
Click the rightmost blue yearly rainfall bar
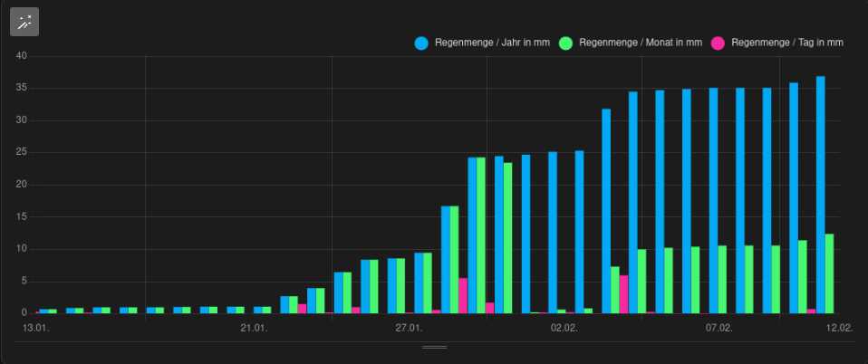point(821,195)
